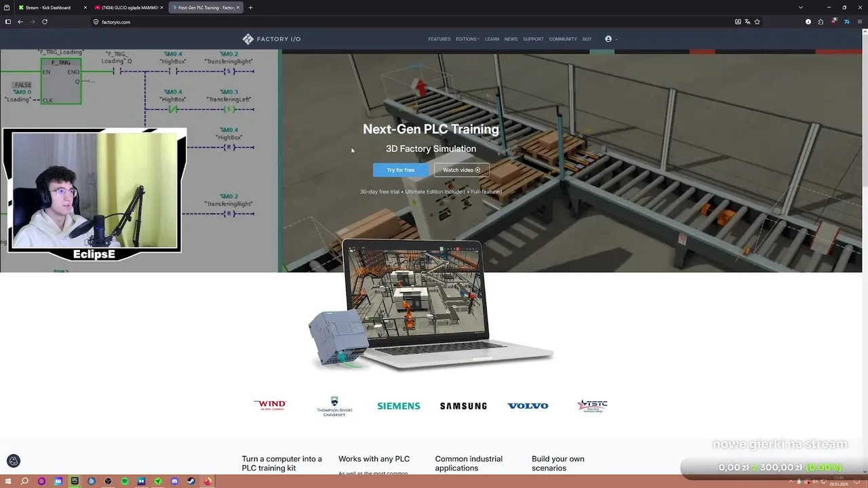
Task: Open the browser hamburger menu
Action: pos(860,22)
